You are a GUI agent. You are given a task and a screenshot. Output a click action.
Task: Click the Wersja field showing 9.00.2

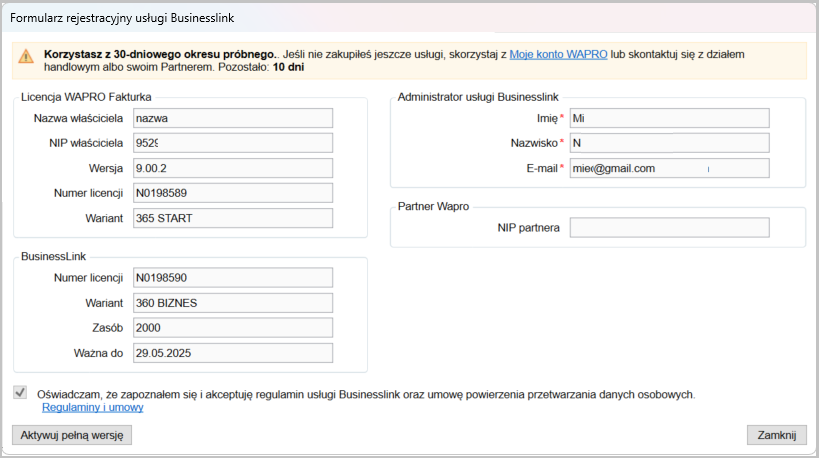coord(231,168)
